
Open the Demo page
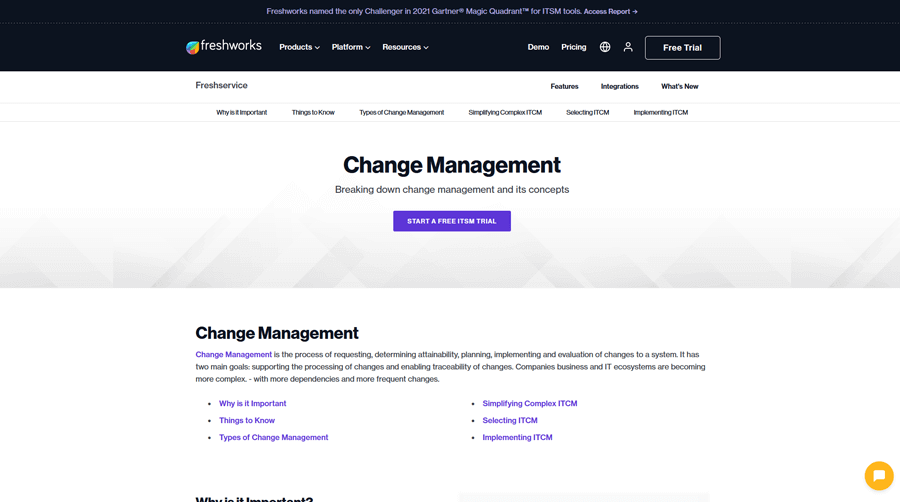tap(538, 47)
